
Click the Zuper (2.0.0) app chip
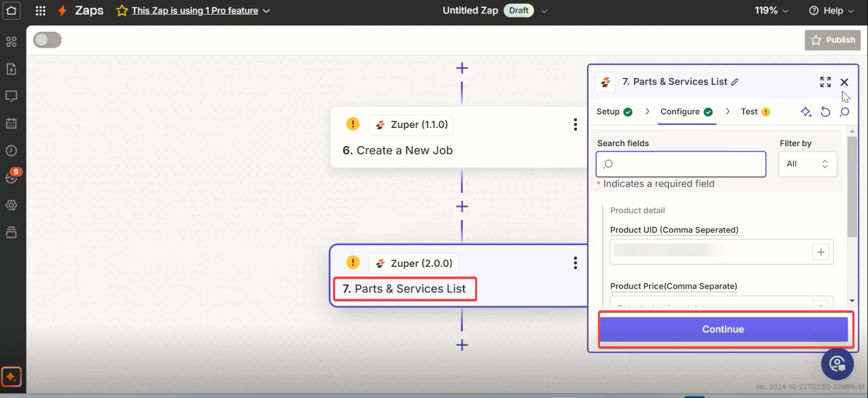coord(413,263)
